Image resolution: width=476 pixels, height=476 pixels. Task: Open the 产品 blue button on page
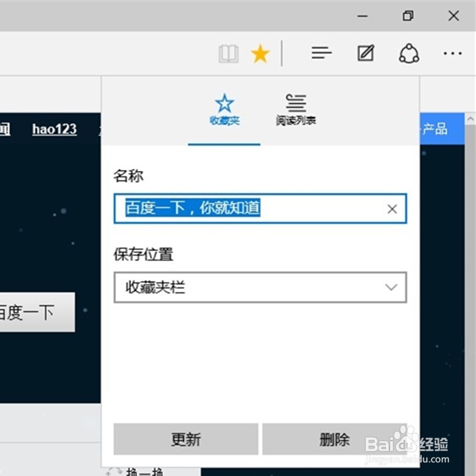coord(442,129)
